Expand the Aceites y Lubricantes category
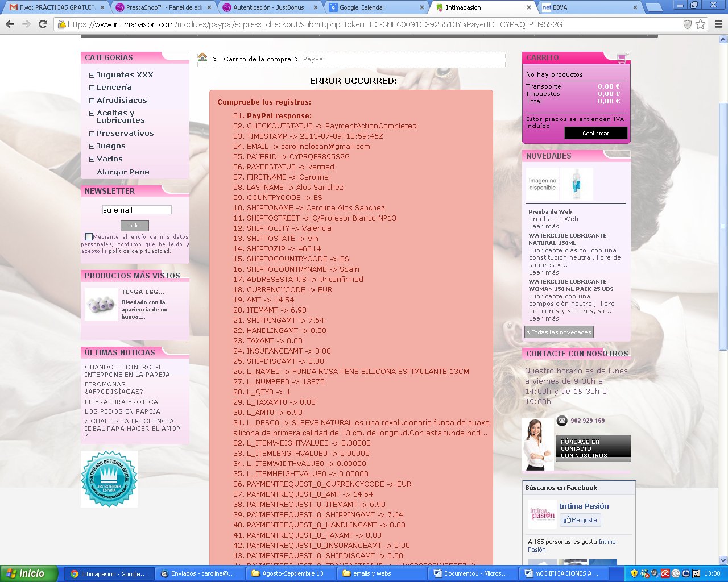The image size is (728, 582). (92, 113)
